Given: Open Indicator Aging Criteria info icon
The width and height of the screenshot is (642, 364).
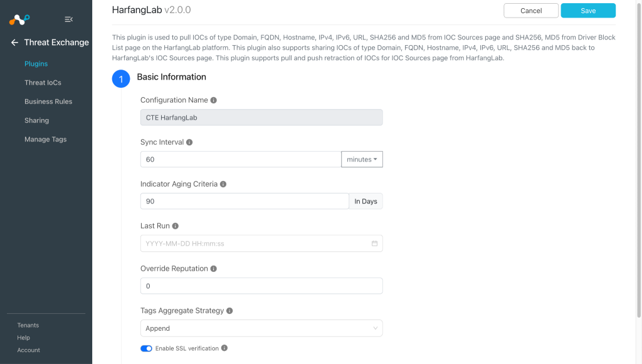Looking at the screenshot, I should 223,184.
